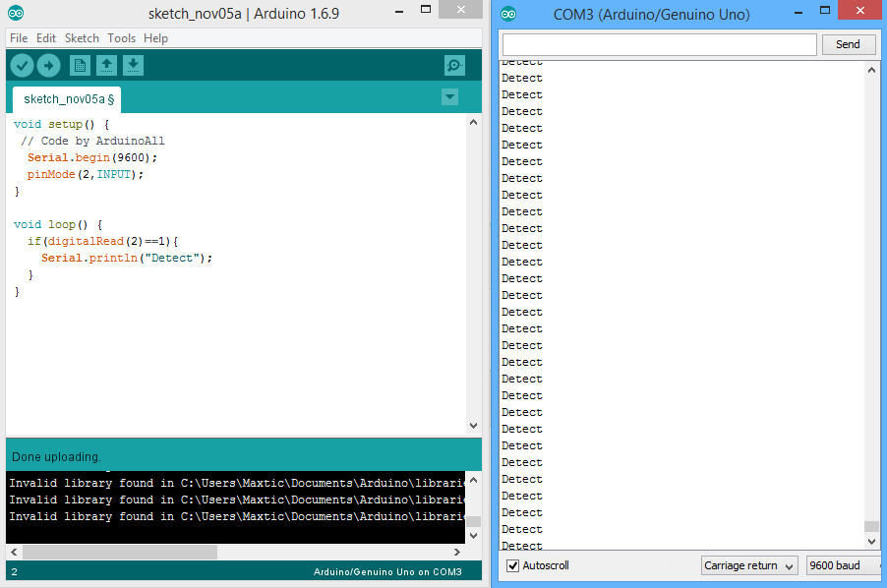Image resolution: width=887 pixels, height=588 pixels.
Task: Click the console horizontal scrollbar thumb
Action: [x=119, y=553]
